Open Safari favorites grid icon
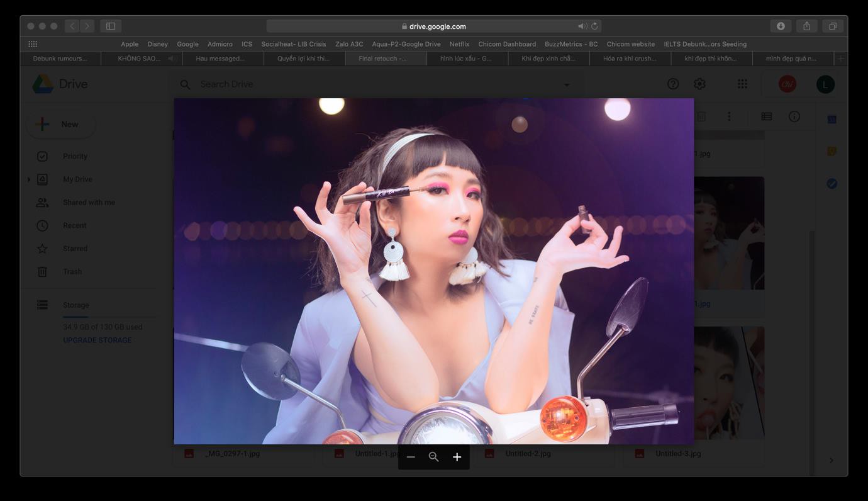This screenshot has width=868, height=501. [33, 44]
